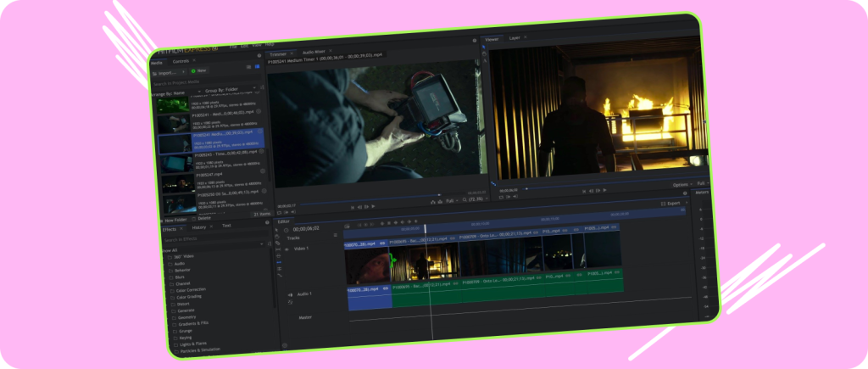This screenshot has height=369, width=868.
Task: Click the gear icon at Editor bottom-left
Action: 285,345
